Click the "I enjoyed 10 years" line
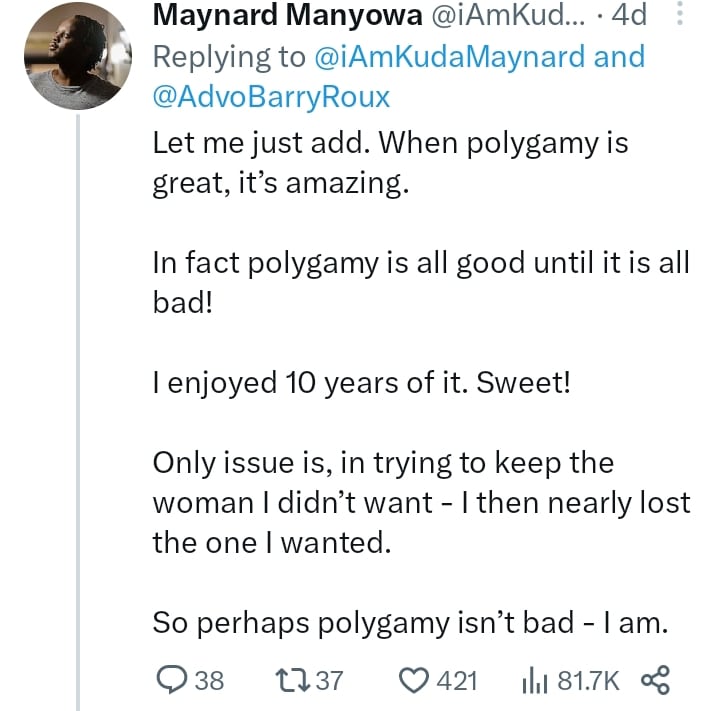Image resolution: width=720 pixels, height=711 pixels. [361, 382]
